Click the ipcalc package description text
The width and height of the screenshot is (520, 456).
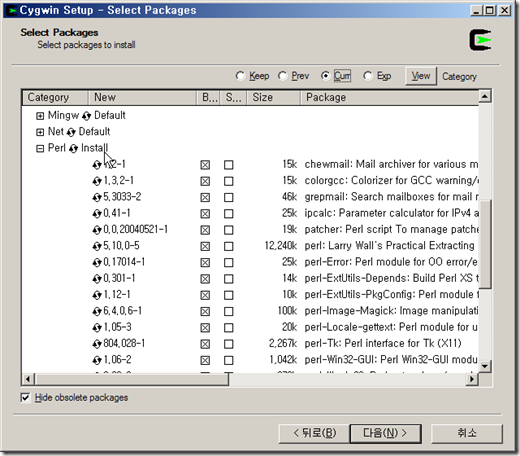click(392, 213)
